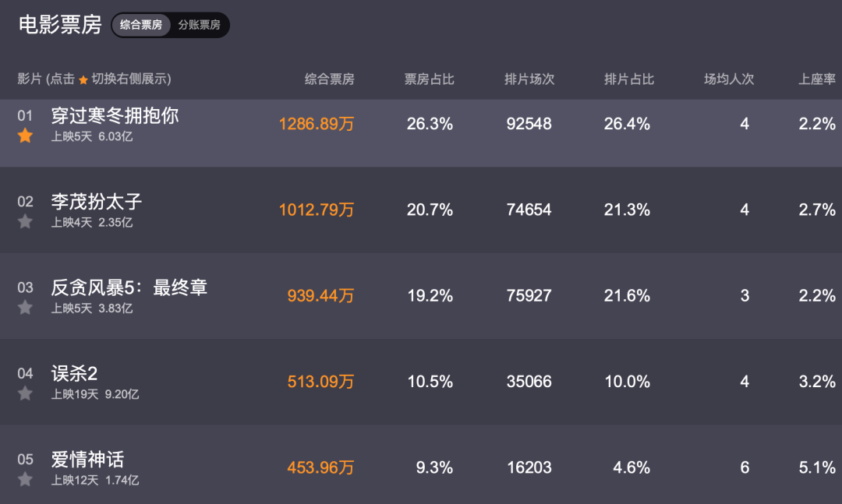Click the orange star for 穿过寒冬拥抱你
Image resolution: width=842 pixels, height=504 pixels.
(25, 136)
